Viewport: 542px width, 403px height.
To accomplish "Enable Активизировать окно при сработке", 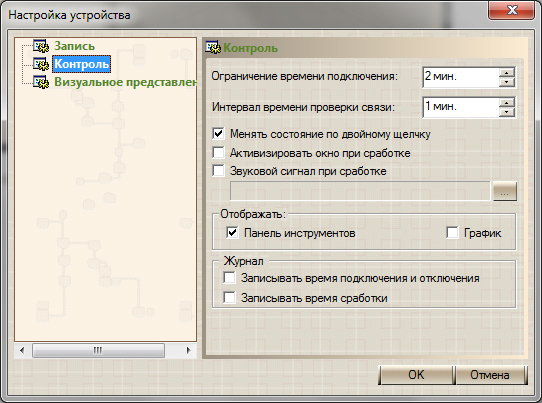I will 218,152.
